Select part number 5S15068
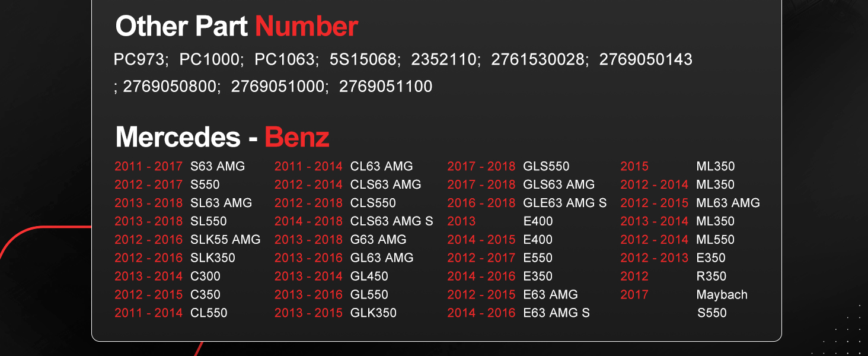This screenshot has height=356, width=868. coord(363,59)
